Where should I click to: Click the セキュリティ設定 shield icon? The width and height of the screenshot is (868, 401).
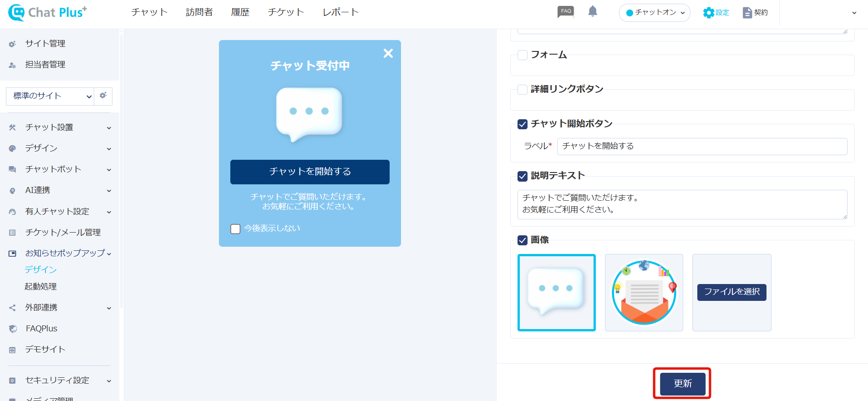[12, 381]
